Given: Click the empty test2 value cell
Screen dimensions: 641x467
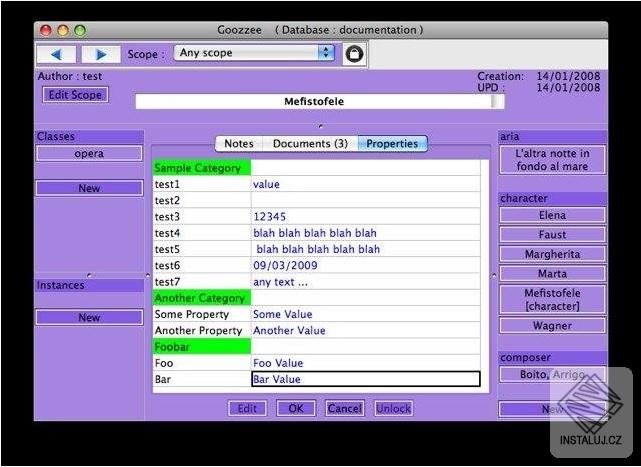Looking at the screenshot, I should (x=366, y=200).
